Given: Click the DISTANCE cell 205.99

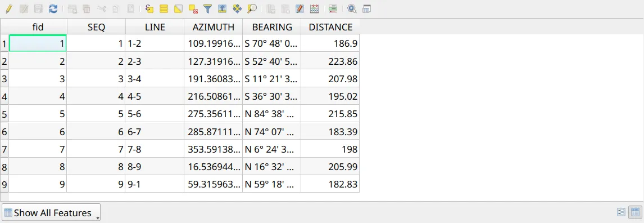Looking at the screenshot, I should (330, 167).
